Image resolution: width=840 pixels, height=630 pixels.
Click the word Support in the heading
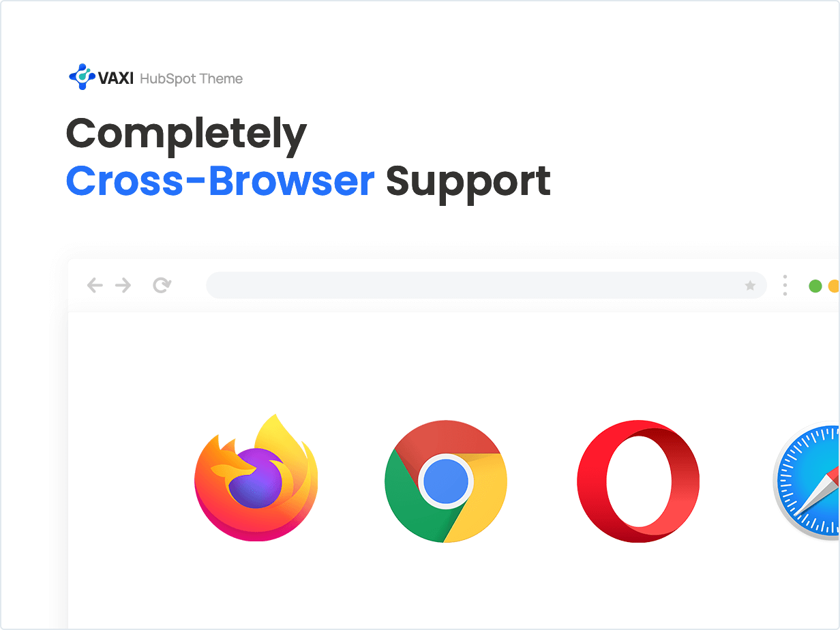pos(468,183)
